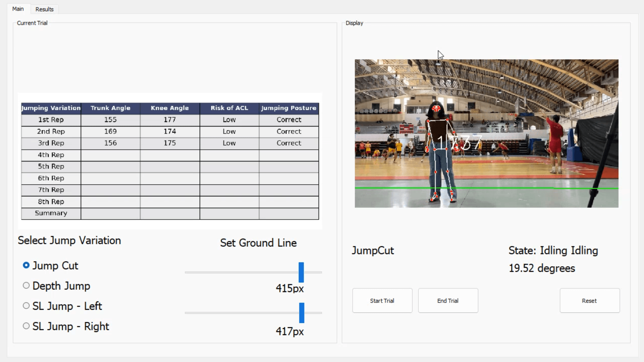The height and width of the screenshot is (362, 644).
Task: Select the Jump Cut radio button
Action: pos(26,266)
